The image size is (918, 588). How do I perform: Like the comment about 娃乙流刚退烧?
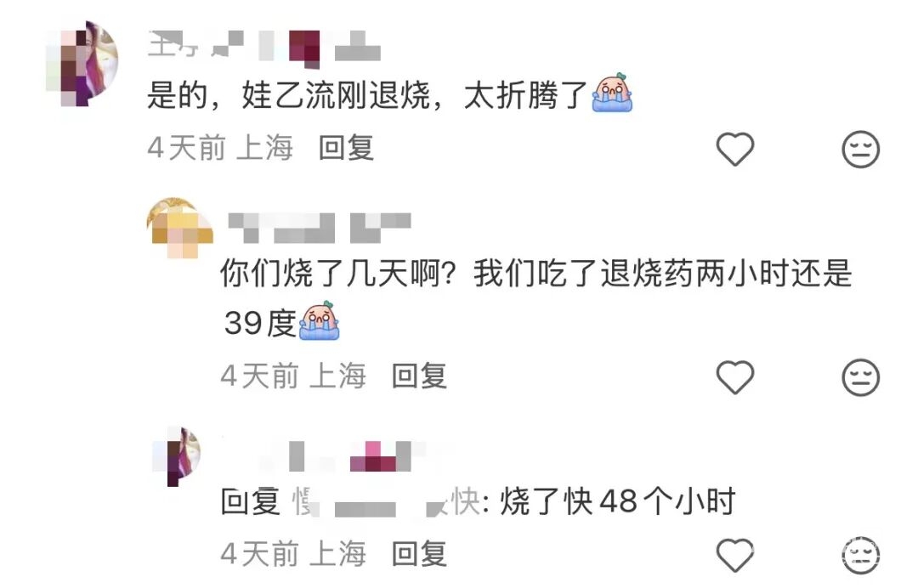tap(734, 149)
